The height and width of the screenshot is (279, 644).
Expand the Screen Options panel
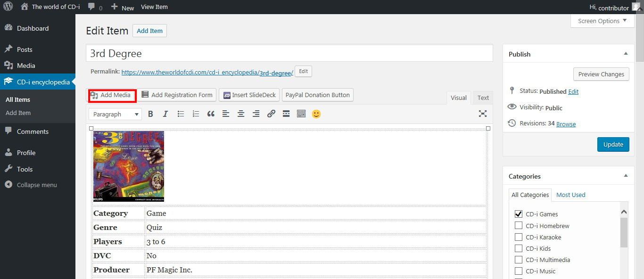tap(602, 21)
